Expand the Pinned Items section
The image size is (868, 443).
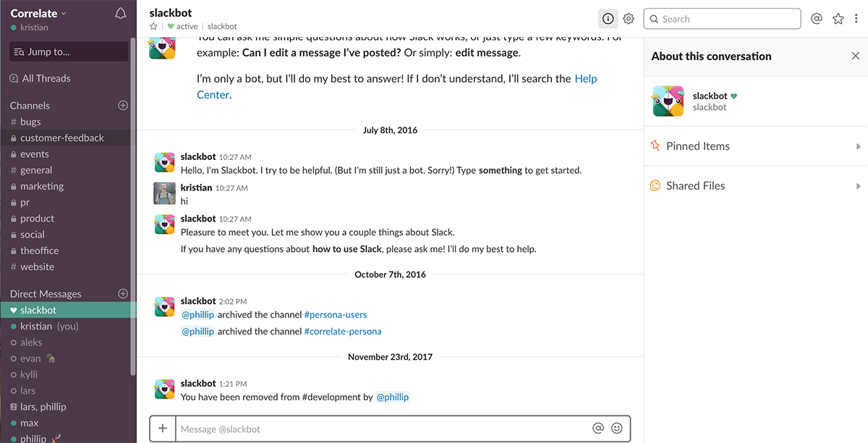click(756, 146)
